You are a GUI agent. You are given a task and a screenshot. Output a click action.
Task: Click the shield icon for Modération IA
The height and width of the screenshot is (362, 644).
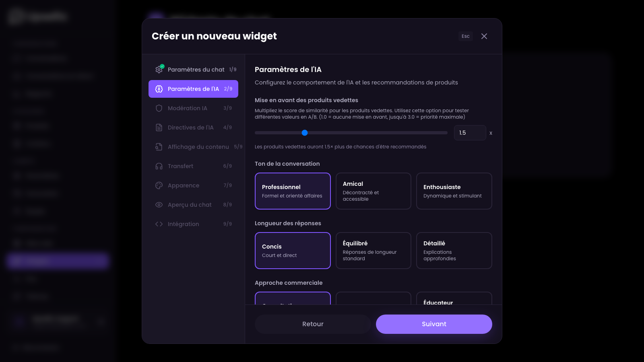click(159, 108)
